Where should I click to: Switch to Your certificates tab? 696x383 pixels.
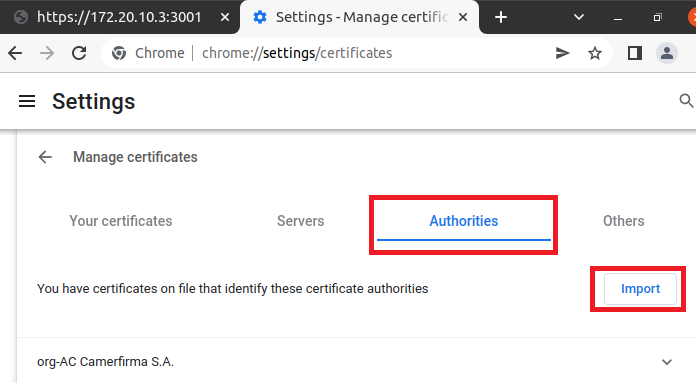point(121,221)
